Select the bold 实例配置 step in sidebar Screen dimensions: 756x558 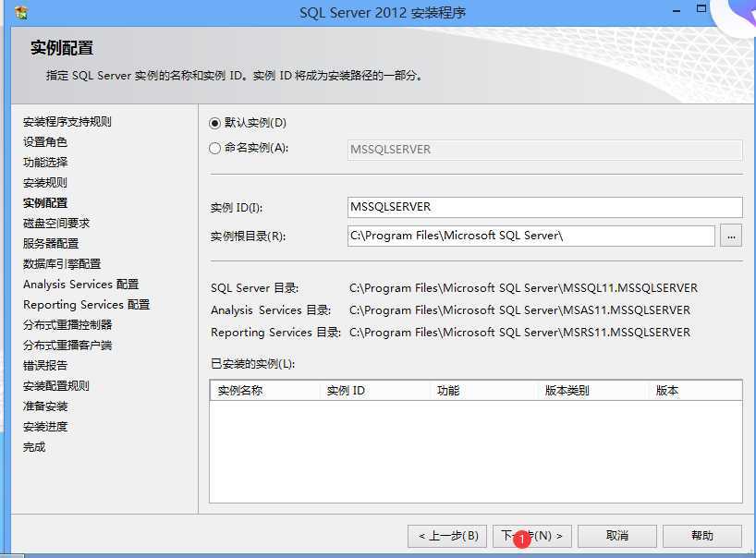45,203
